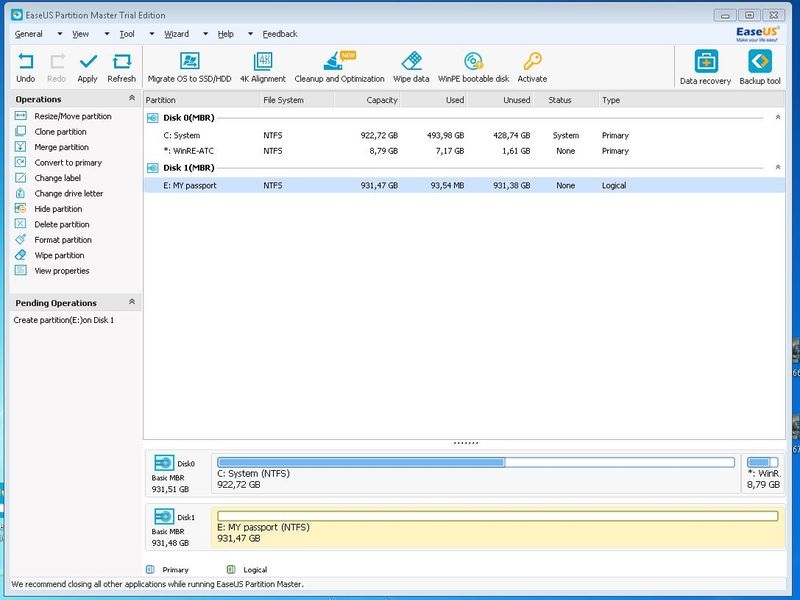The image size is (800, 600).
Task: Click the Hide partition icon
Action: (x=20, y=209)
